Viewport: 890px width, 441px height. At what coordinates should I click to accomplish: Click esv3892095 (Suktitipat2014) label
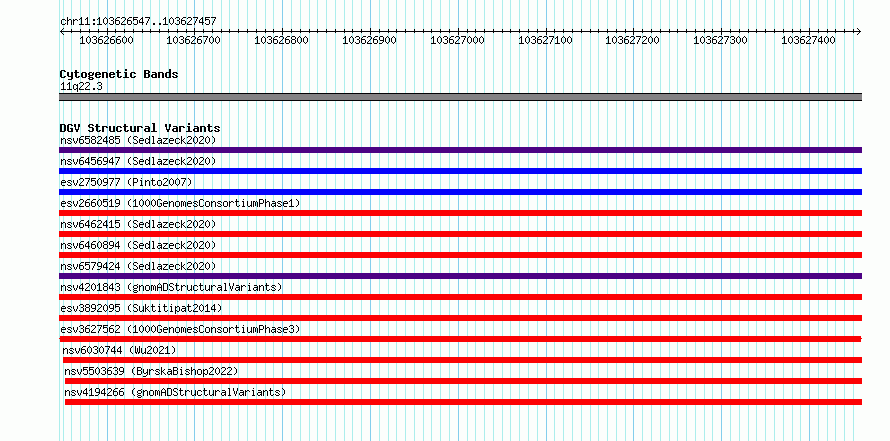tap(141, 308)
